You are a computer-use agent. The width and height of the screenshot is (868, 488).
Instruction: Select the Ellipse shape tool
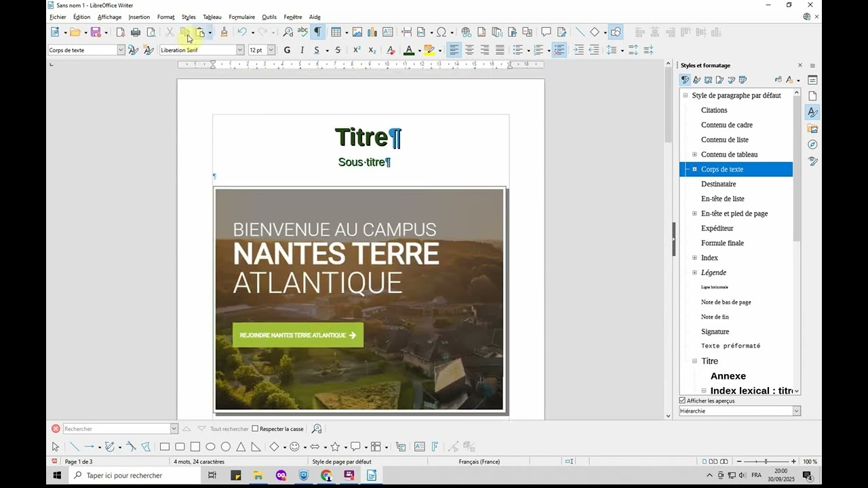coord(210,447)
